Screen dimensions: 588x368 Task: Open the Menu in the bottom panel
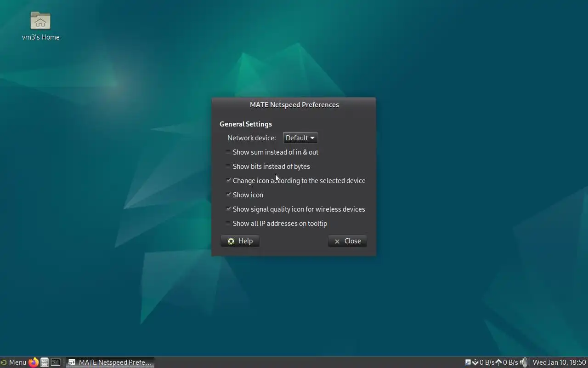(x=17, y=362)
